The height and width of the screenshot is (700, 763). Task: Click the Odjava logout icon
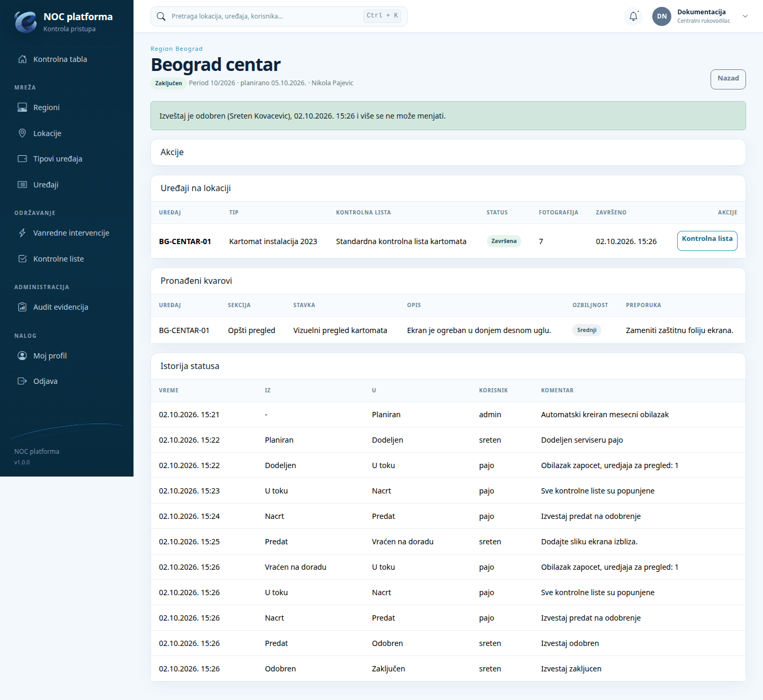pos(22,381)
